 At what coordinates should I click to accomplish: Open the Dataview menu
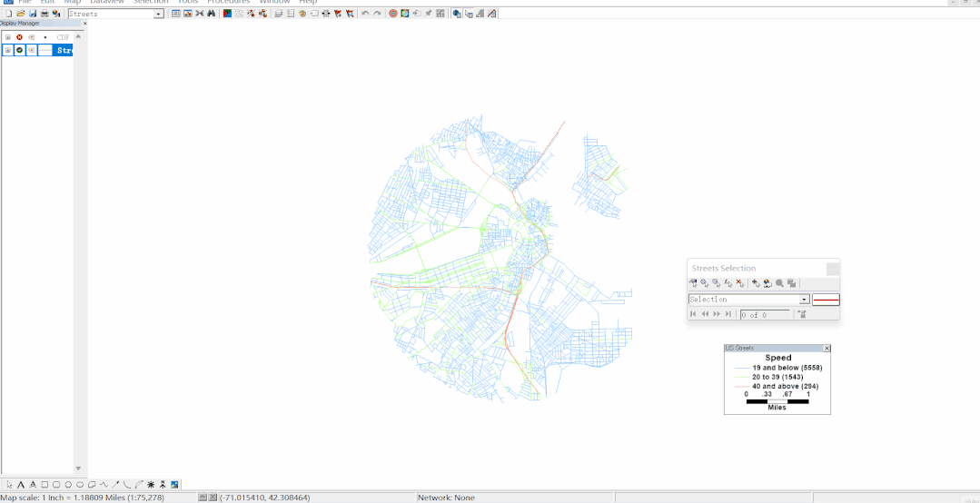[108, 2]
